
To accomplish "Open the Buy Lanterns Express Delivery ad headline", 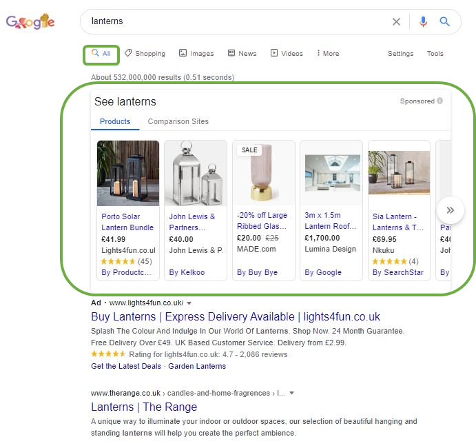I will click(236, 317).
